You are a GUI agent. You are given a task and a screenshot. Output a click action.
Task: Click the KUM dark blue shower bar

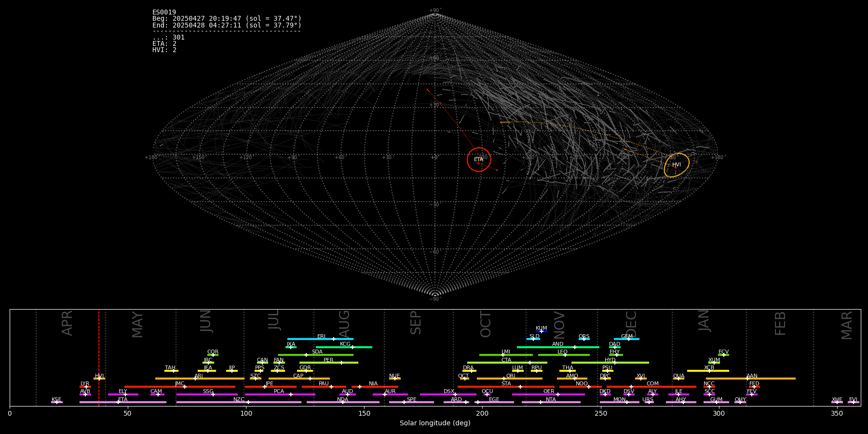click(542, 331)
